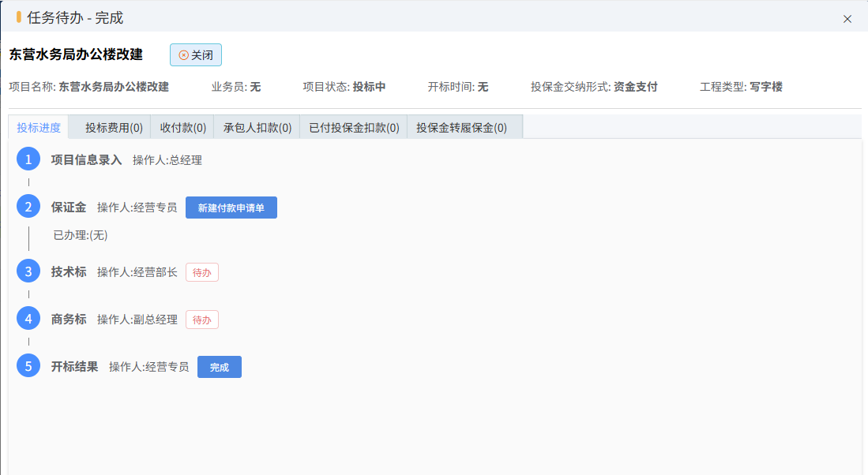Click 待办 tag next to 技术标

coord(201,272)
